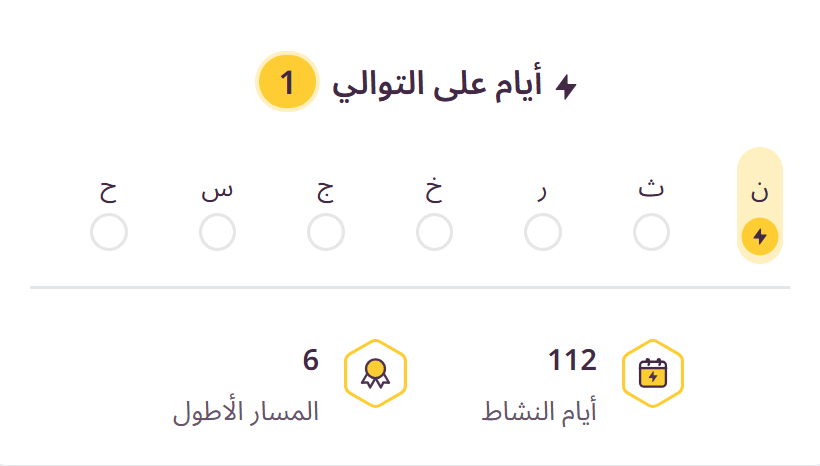This screenshot has width=820, height=466.
Task: Click the أيام النشاط label
Action: click(540, 411)
